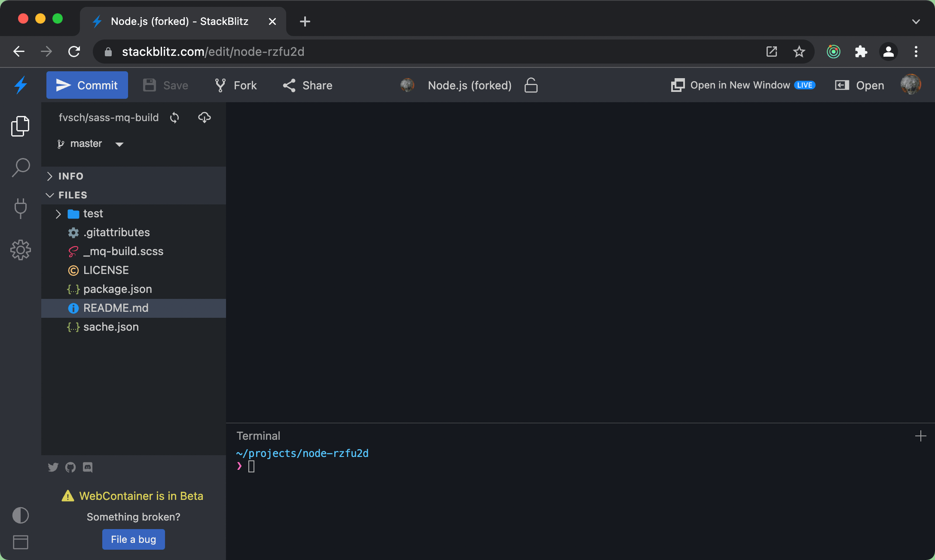
Task: Expand the test folder
Action: click(x=58, y=214)
